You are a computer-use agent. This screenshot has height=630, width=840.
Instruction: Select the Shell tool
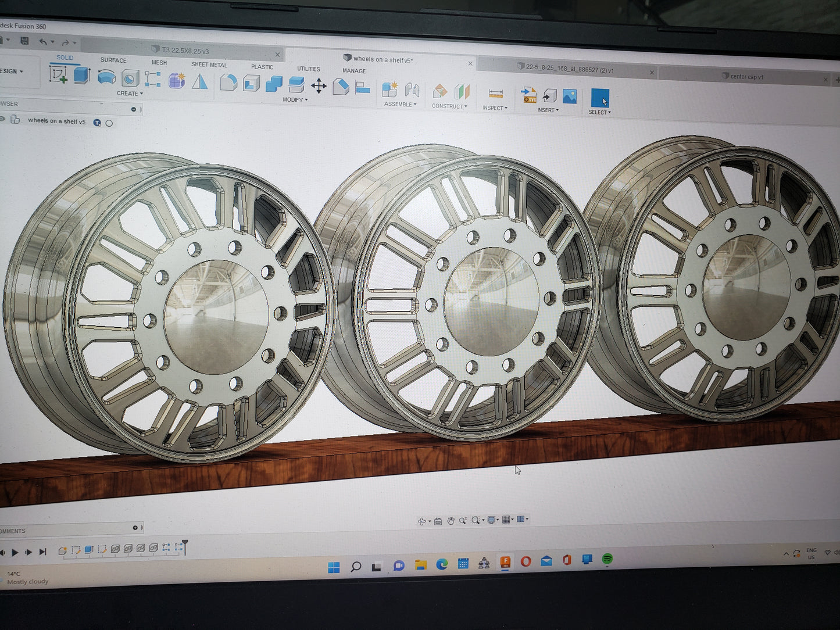(251, 84)
